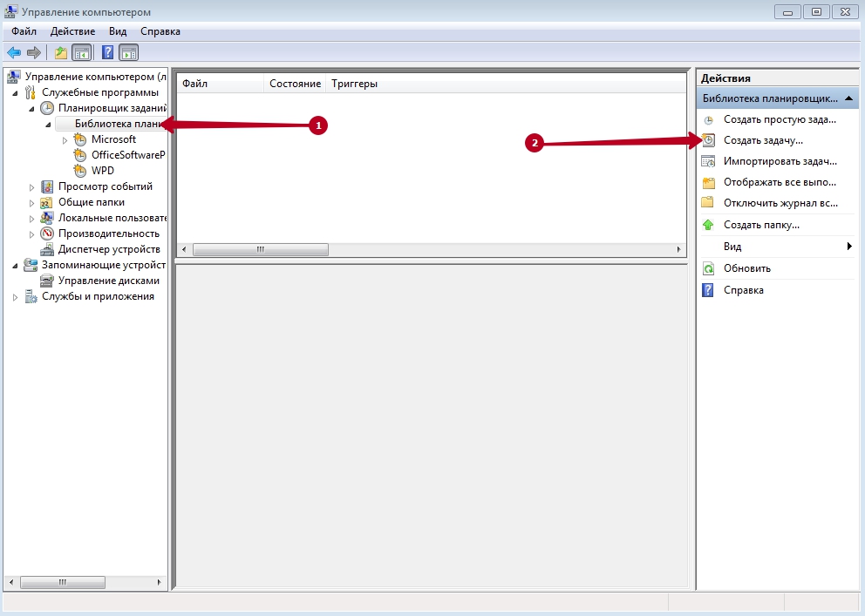Viewport: 865px width, 616px height.
Task: Click the task list horizontal scrollbar thumb
Action: tap(261, 249)
